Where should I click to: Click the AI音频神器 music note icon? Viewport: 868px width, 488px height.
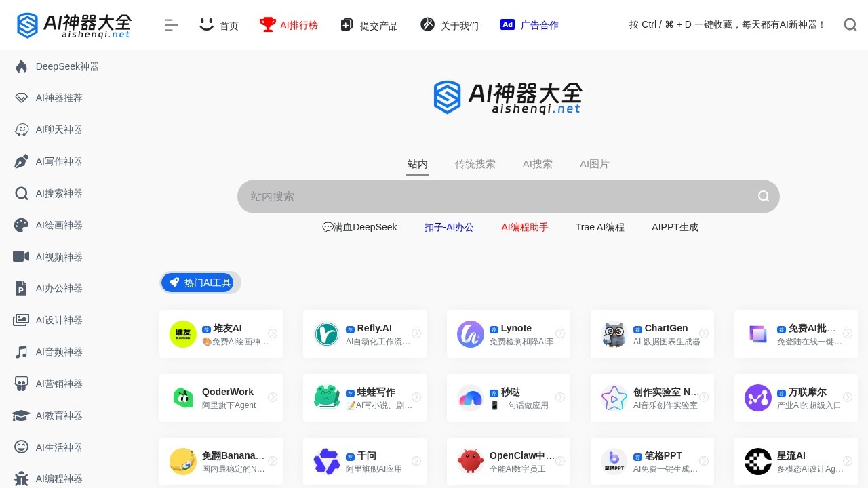click(x=22, y=352)
